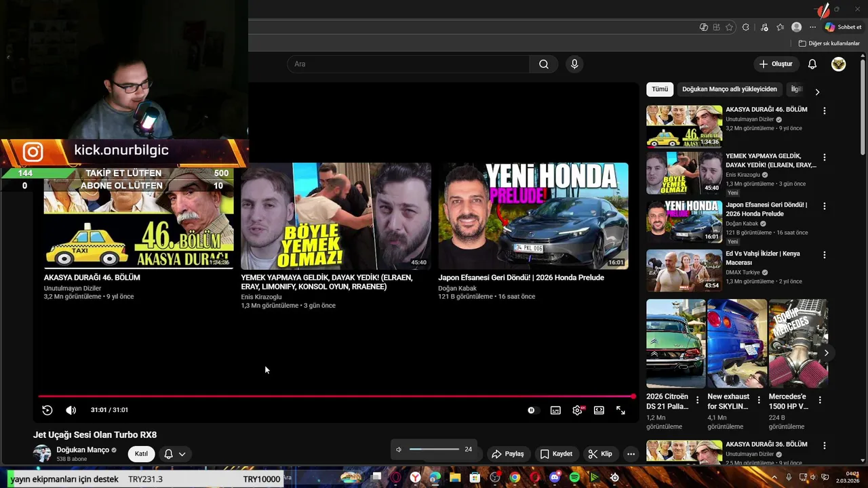Open Copilot Sohbet et button
The width and height of the screenshot is (868, 488).
coord(843,27)
